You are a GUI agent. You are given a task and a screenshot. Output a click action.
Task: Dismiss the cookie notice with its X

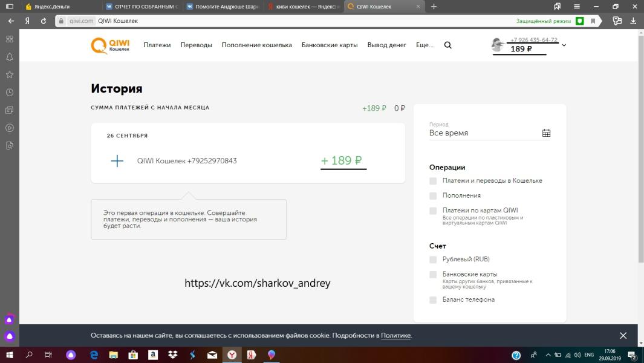pyautogui.click(x=623, y=335)
